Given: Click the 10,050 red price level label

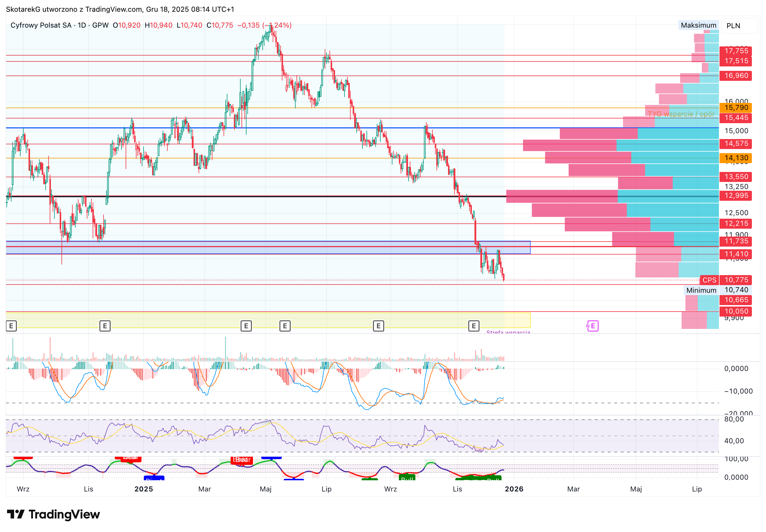Looking at the screenshot, I should coord(736,312).
